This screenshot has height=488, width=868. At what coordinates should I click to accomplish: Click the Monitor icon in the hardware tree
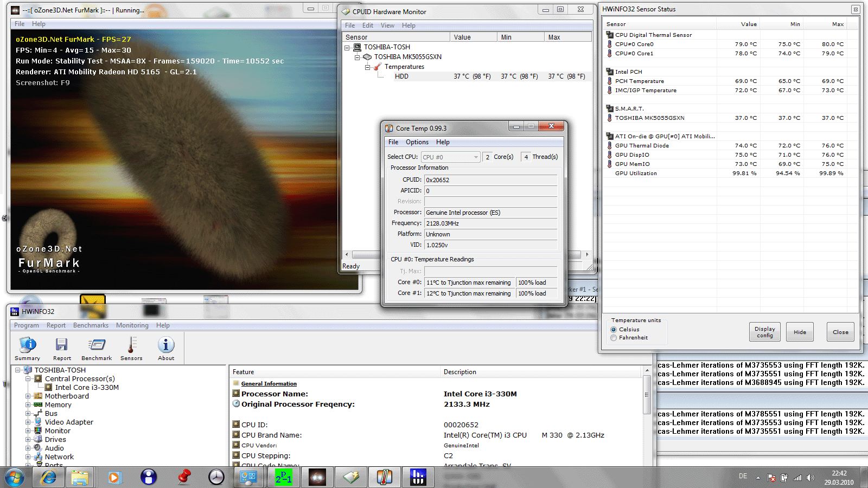click(x=38, y=431)
